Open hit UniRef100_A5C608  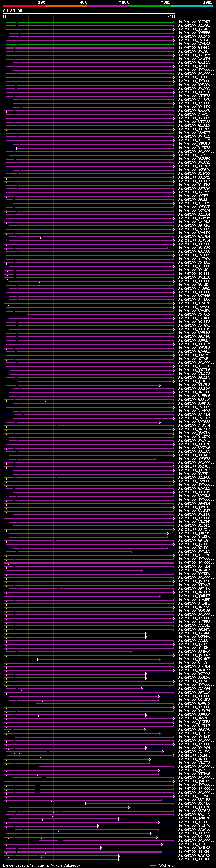[194, 111]
